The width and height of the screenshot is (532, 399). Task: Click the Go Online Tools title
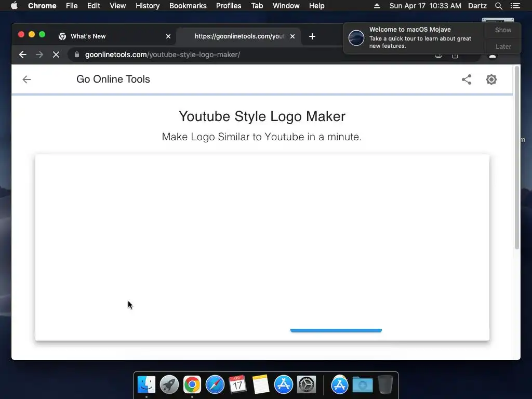[113, 79]
